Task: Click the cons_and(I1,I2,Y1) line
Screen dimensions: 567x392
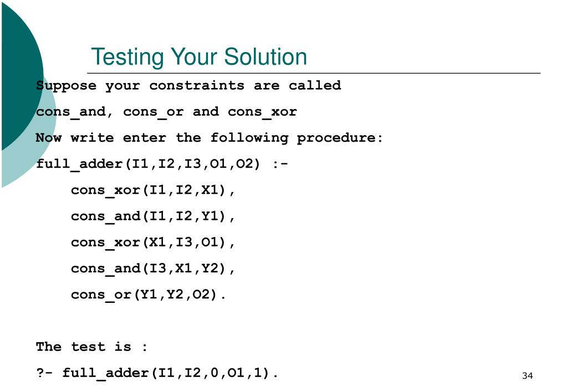Action: click(153, 216)
